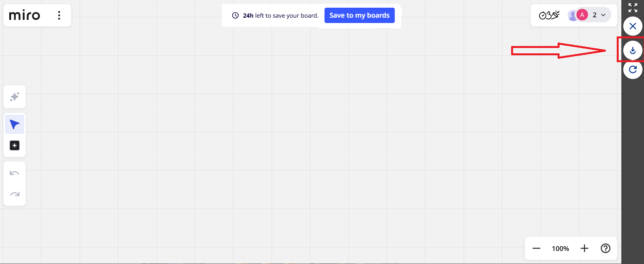
Task: Open the add item plus tool
Action: click(x=14, y=145)
